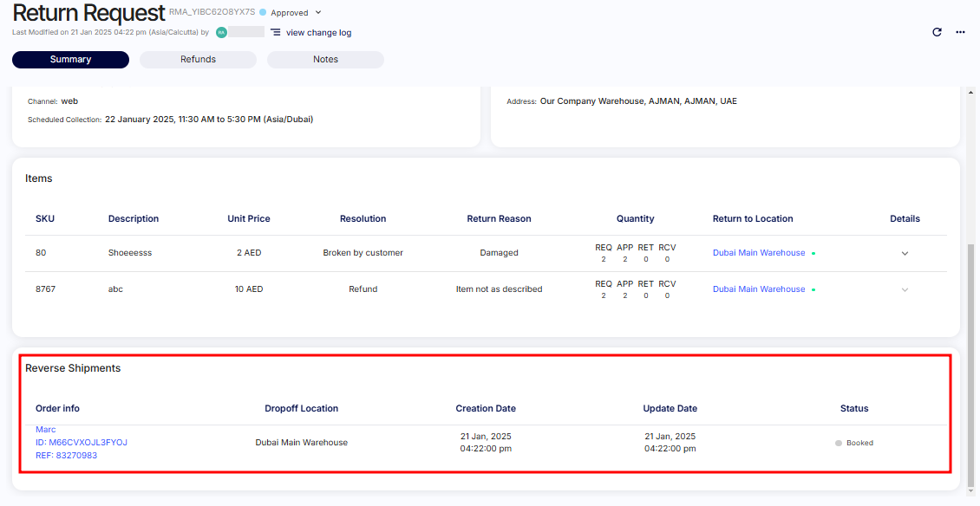This screenshot has width=980, height=506.
Task: Open the Refunds tab
Action: coord(198,59)
